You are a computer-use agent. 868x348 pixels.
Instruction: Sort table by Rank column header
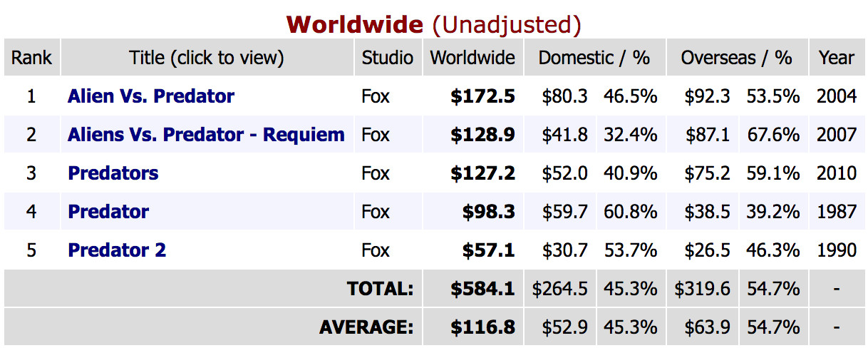click(31, 58)
